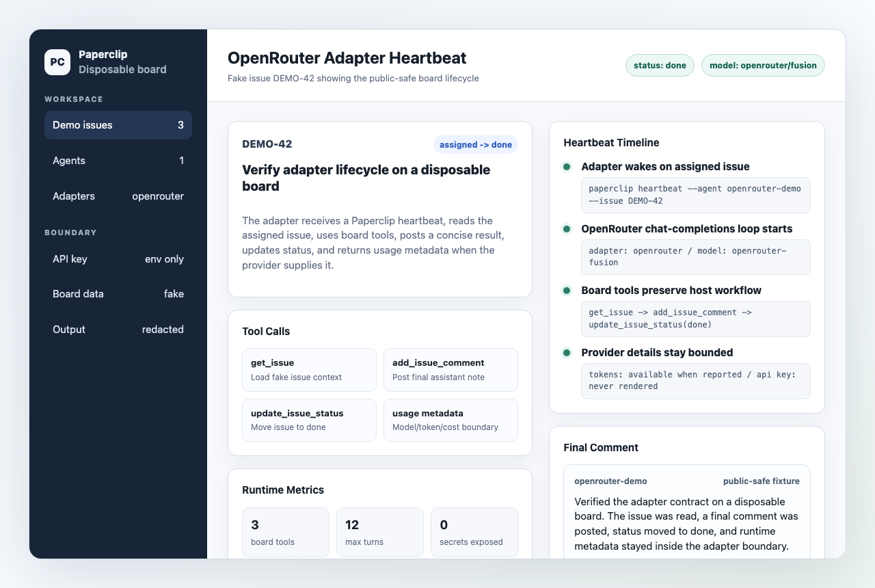This screenshot has height=588, width=875.
Task: Click the OpenRouter Adapter Heartbeat page title
Action: tap(347, 58)
